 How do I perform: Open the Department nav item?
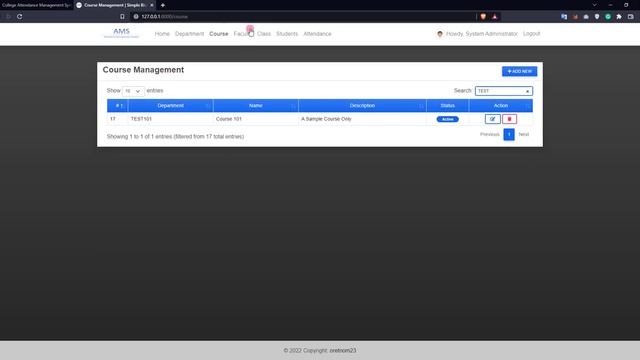[189, 34]
